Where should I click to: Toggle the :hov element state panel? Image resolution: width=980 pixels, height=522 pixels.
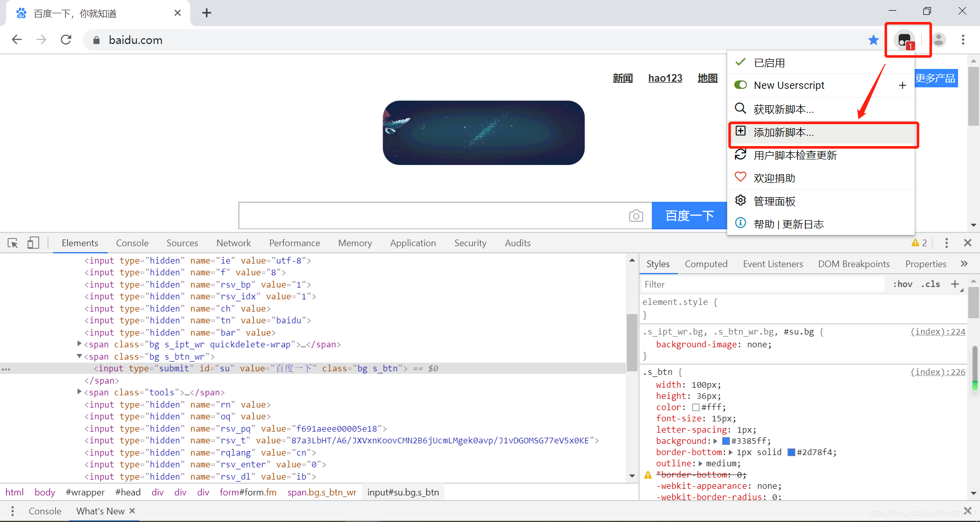coord(902,284)
